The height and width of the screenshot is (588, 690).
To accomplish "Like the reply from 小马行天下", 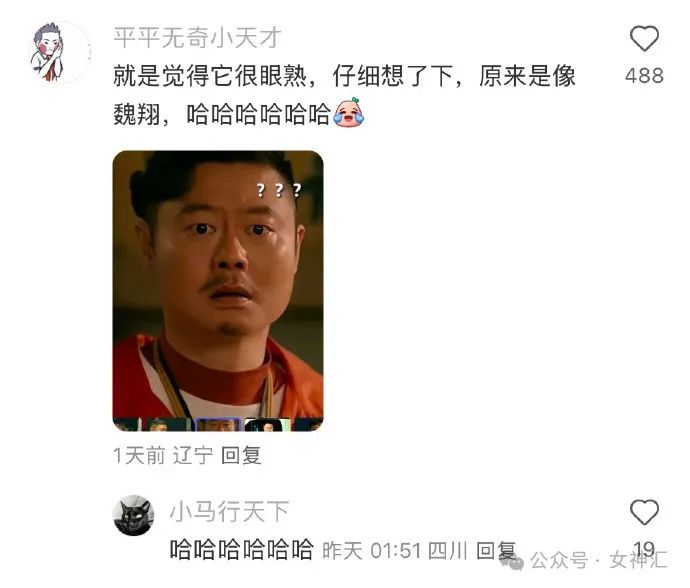I will click(x=644, y=512).
